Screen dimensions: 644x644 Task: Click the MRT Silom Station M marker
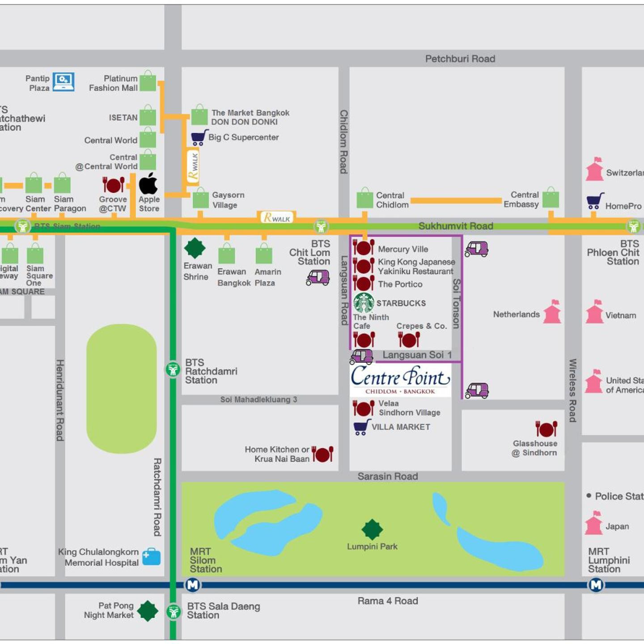[x=193, y=585]
